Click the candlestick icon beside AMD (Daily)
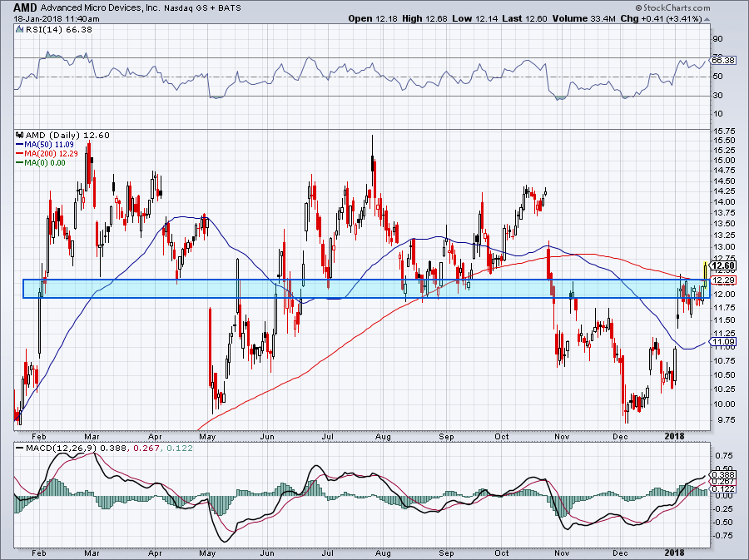Image resolution: width=749 pixels, height=560 pixels. 20,135
